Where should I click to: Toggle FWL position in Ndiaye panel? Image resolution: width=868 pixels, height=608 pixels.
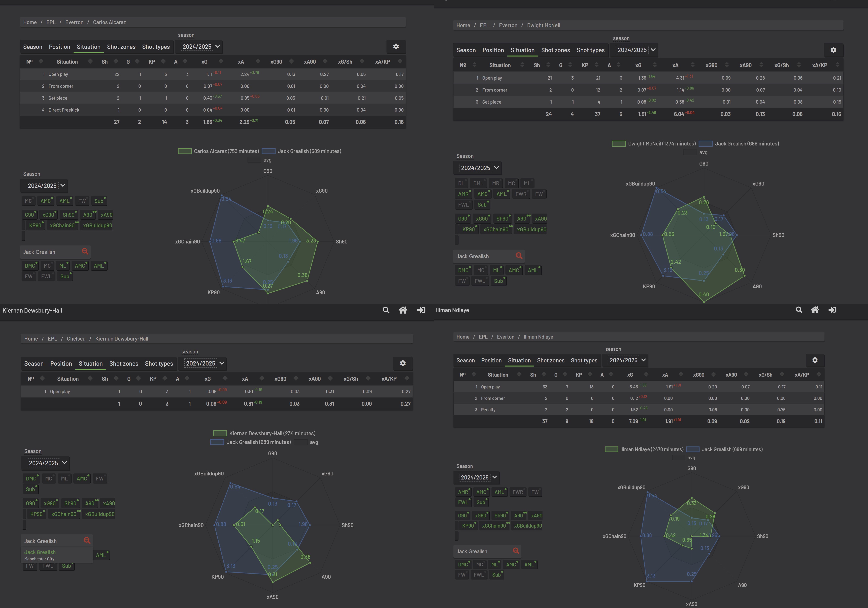pos(463,502)
